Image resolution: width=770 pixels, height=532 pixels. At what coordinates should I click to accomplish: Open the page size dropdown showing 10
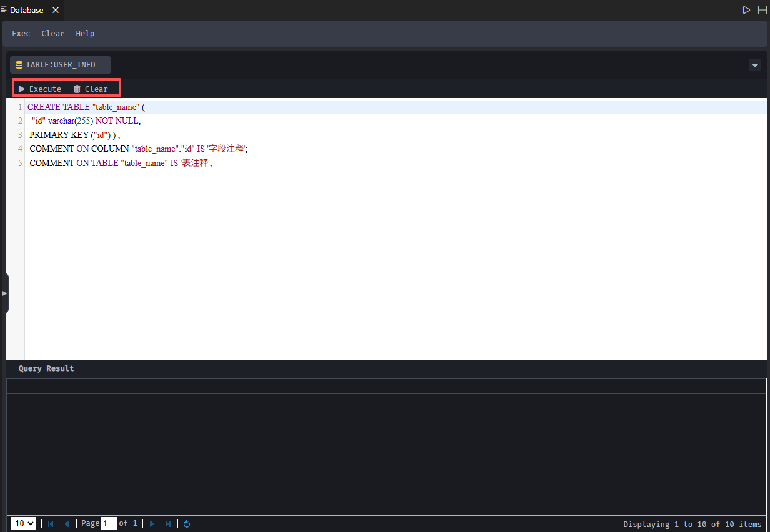point(23,524)
